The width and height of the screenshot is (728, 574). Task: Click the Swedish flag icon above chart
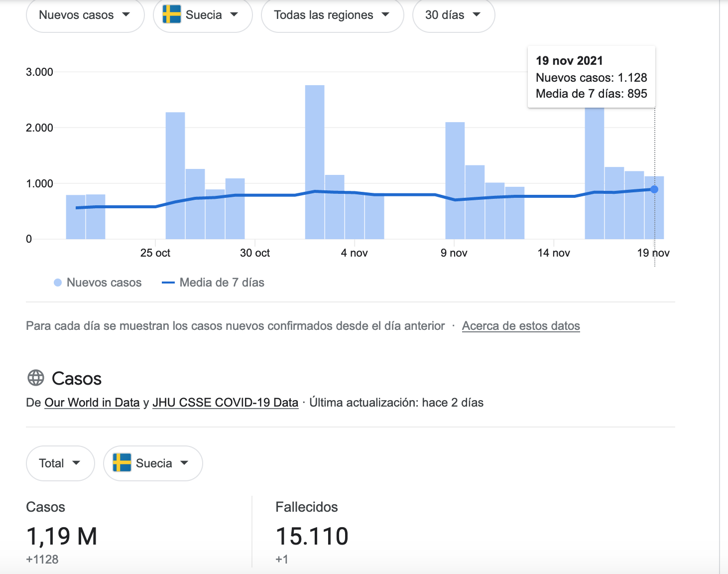172,14
